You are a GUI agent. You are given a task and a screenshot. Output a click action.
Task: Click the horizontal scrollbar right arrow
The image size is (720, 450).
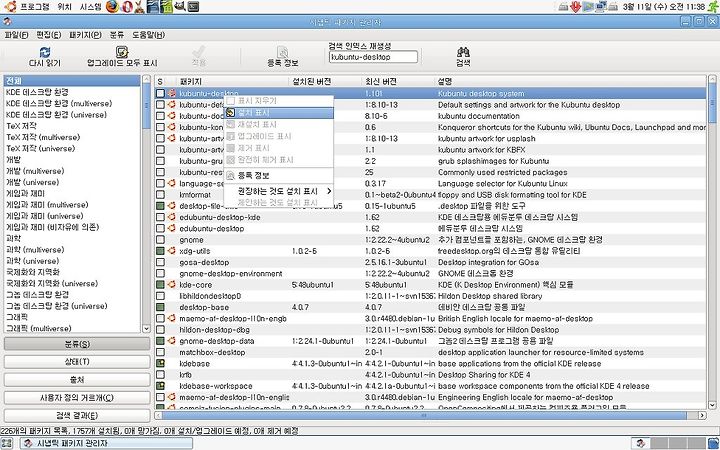pyautogui.click(x=702, y=415)
